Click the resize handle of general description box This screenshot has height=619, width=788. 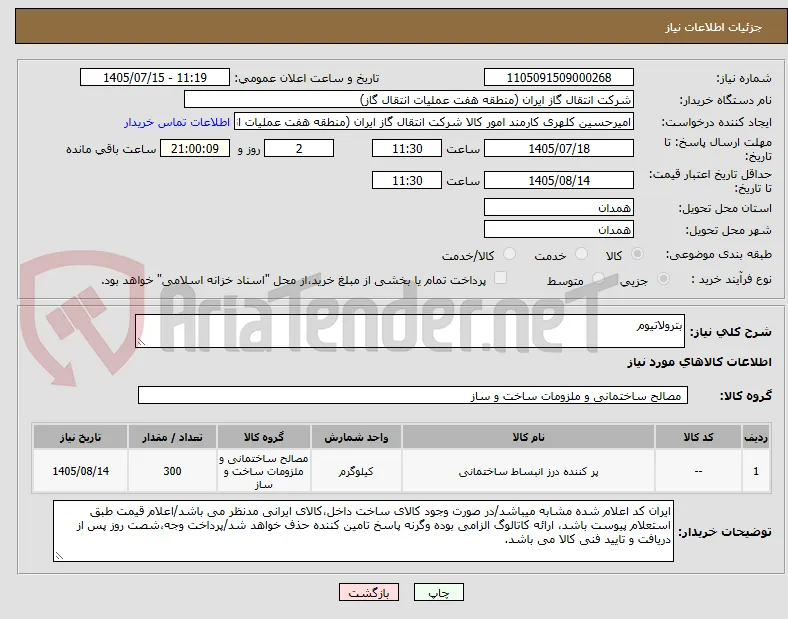pyautogui.click(x=141, y=342)
